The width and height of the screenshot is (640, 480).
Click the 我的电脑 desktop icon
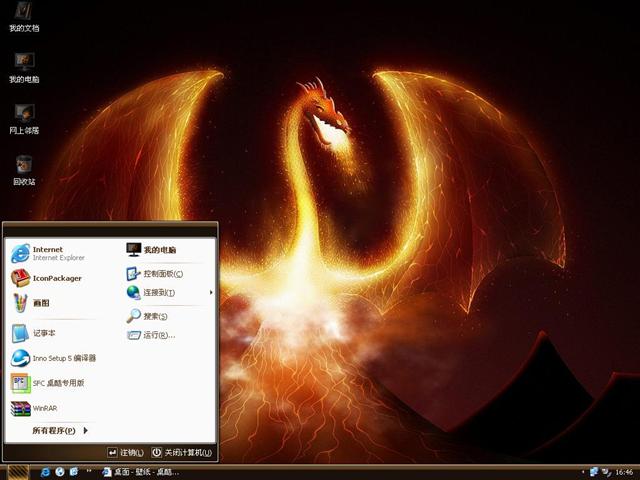click(24, 65)
